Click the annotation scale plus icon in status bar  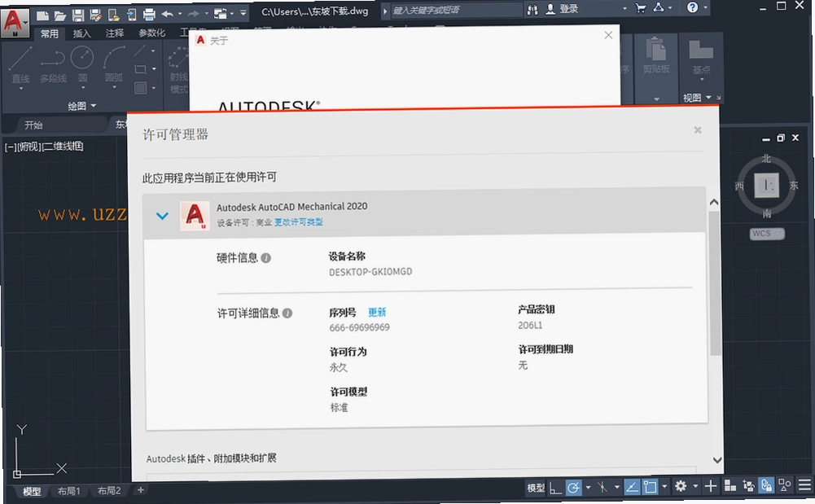(x=711, y=486)
